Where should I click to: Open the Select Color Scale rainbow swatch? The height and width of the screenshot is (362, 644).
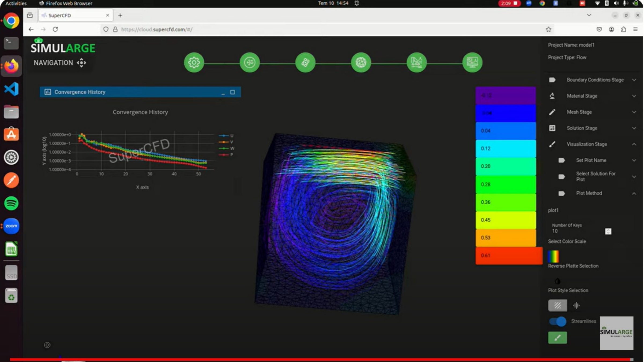[x=553, y=256]
